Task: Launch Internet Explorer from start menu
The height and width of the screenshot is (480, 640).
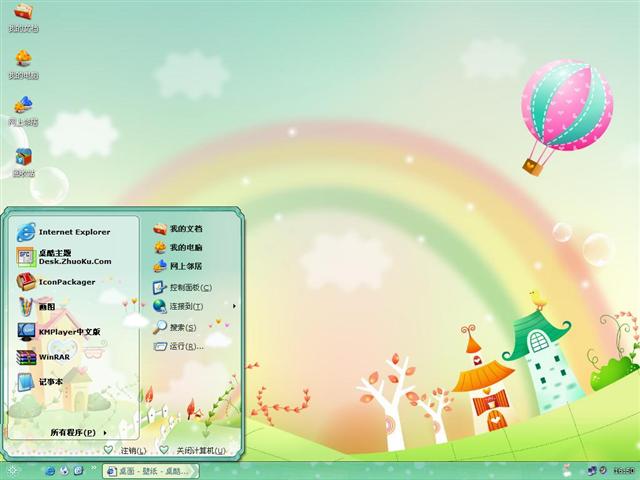Action: (x=63, y=232)
